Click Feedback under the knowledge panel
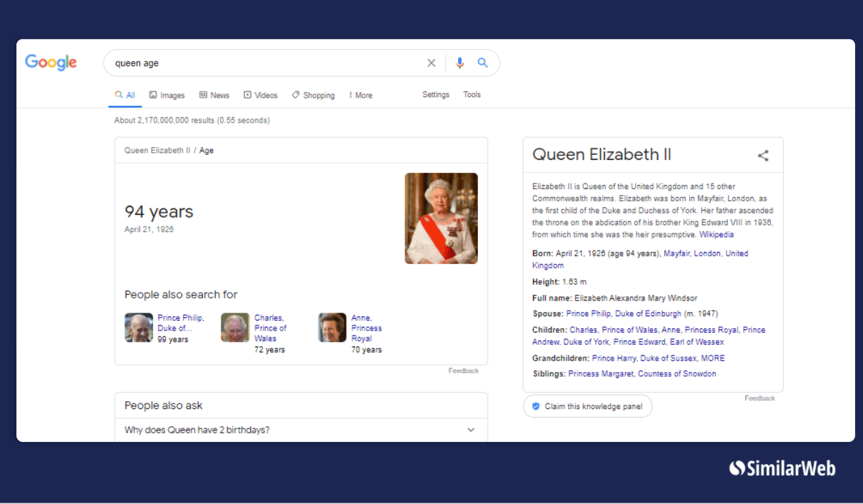 tap(759, 398)
